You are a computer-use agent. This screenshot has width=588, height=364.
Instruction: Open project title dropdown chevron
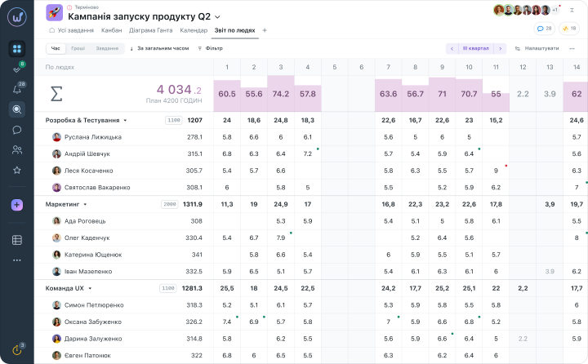tap(217, 17)
